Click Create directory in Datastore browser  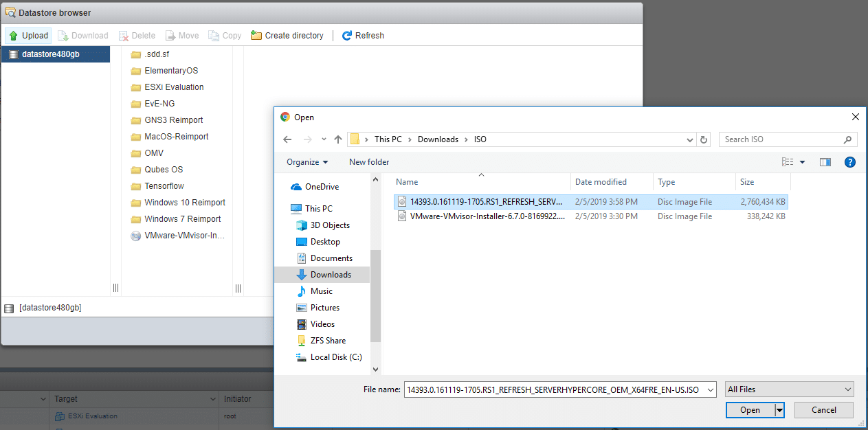(x=287, y=36)
